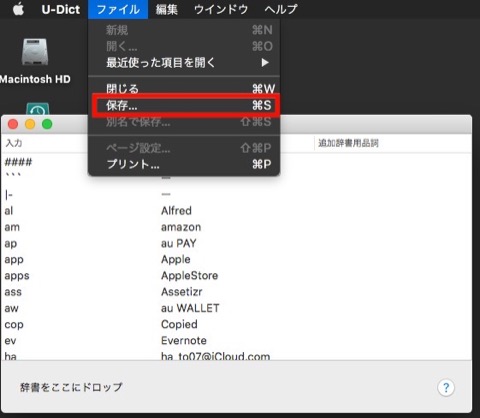Close the ファイル menu in menu bar
This screenshot has height=418, width=480.
pos(118,9)
